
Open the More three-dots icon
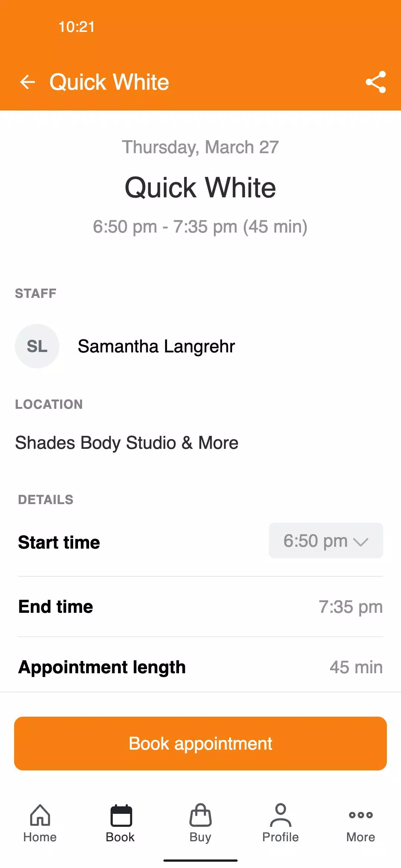pyautogui.click(x=361, y=815)
